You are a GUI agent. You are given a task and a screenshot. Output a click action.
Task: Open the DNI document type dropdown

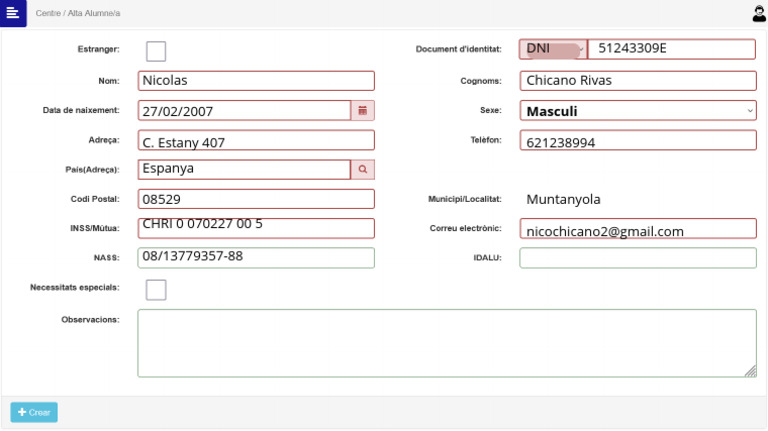click(x=553, y=50)
